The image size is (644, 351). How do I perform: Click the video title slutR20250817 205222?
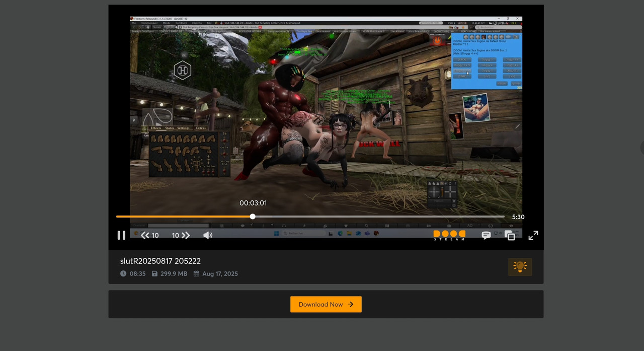pyautogui.click(x=160, y=261)
